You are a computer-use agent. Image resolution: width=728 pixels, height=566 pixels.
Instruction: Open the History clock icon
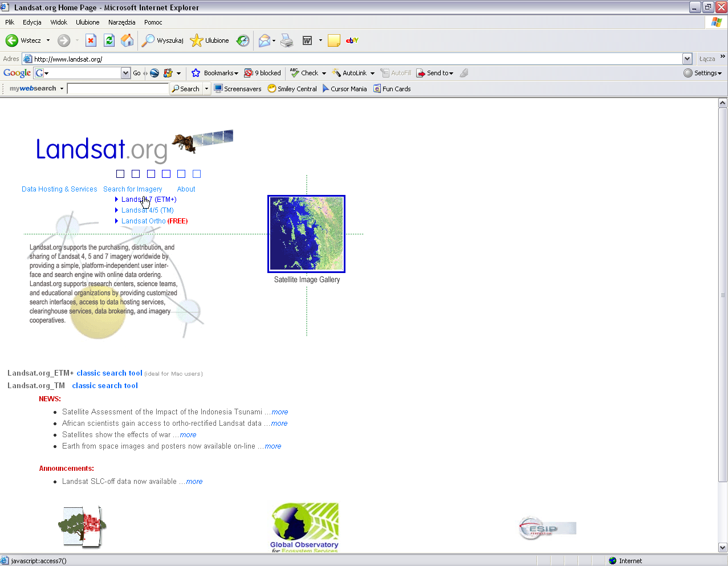click(243, 40)
